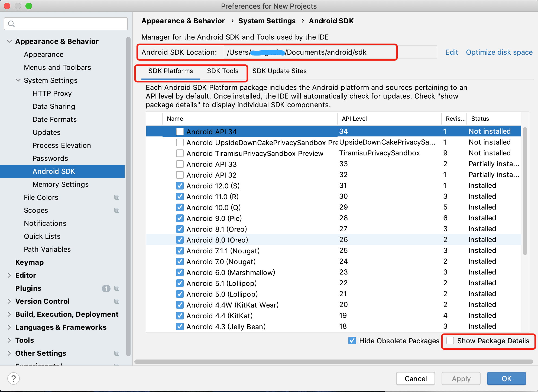This screenshot has width=538, height=392.
Task: Open Date Formats settings
Action: coord(54,119)
